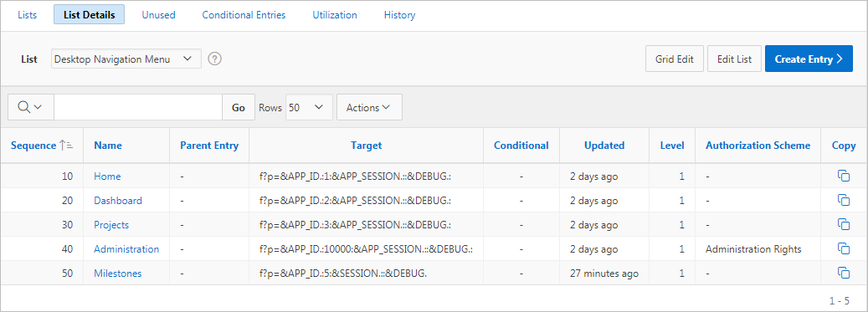Copy the Projects list entry

[843, 225]
